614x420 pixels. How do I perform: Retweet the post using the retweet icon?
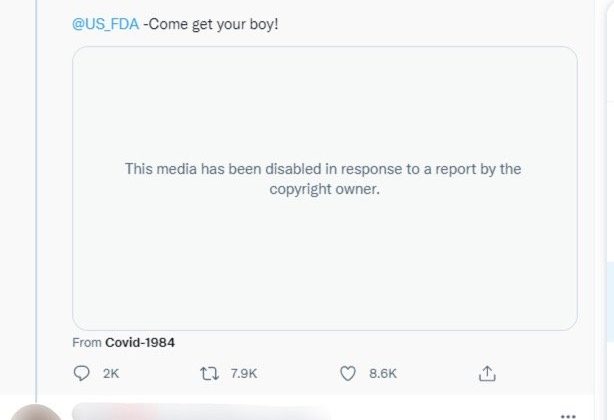[x=211, y=373]
